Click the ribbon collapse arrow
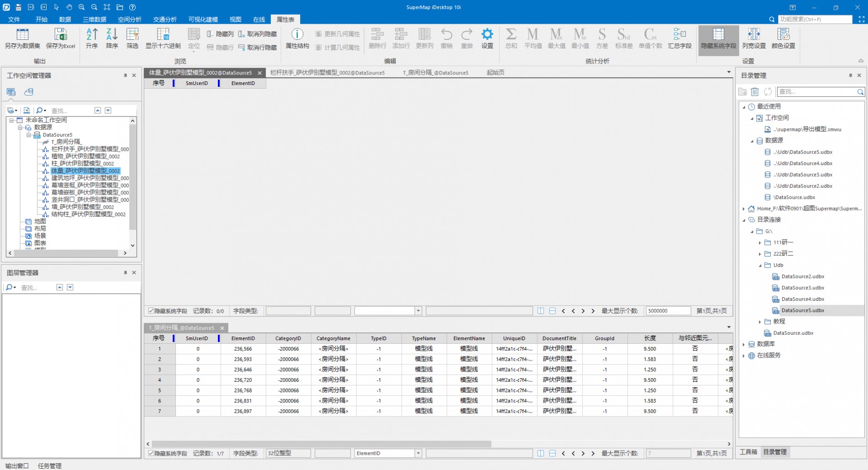The width and height of the screenshot is (868, 470). click(861, 61)
